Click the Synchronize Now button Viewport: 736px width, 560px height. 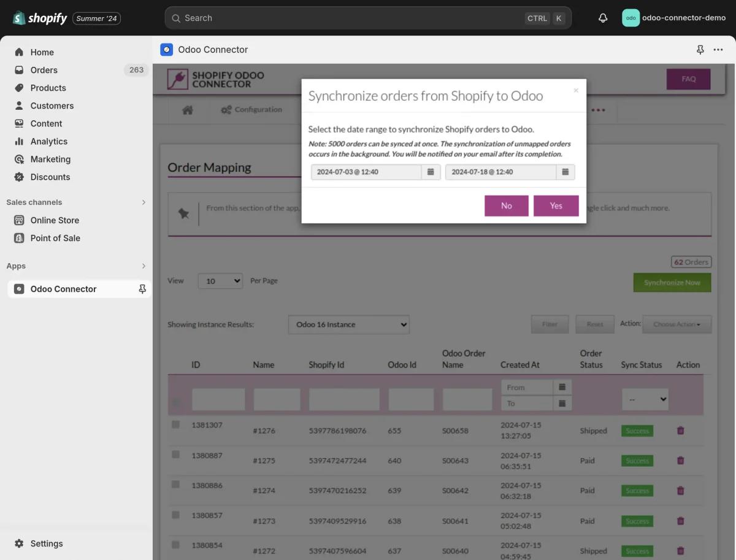pos(672,283)
